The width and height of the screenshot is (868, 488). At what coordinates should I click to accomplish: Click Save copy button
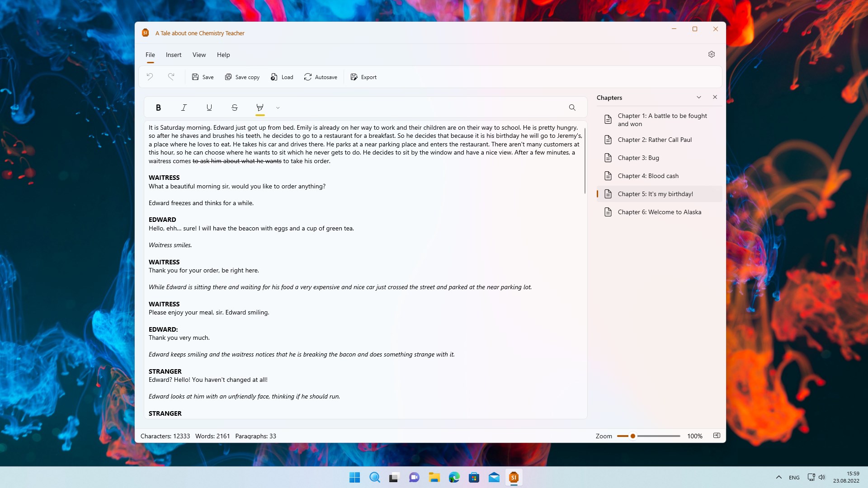242,77
